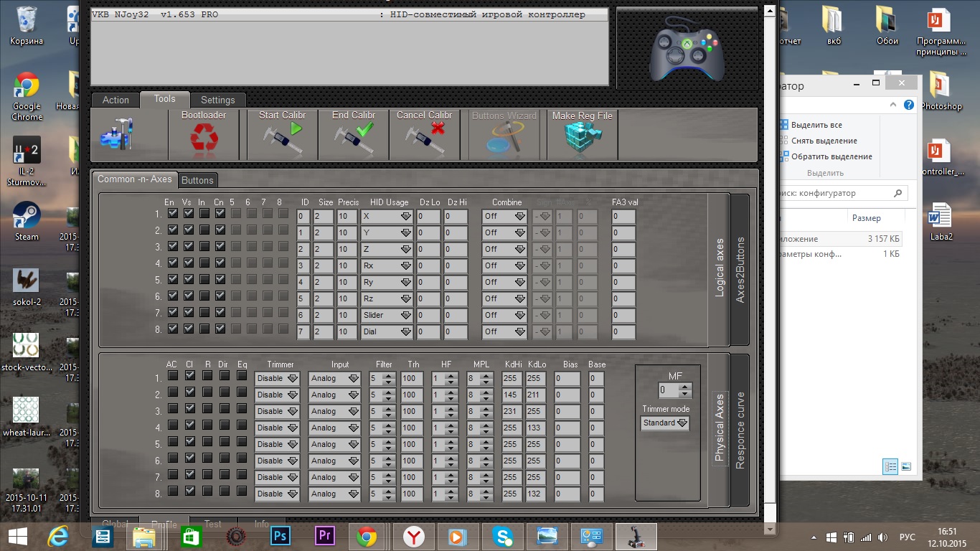Toggle Cl checkbox for physical axis 3
Viewport: 980px width, 551px height.
pos(189,408)
